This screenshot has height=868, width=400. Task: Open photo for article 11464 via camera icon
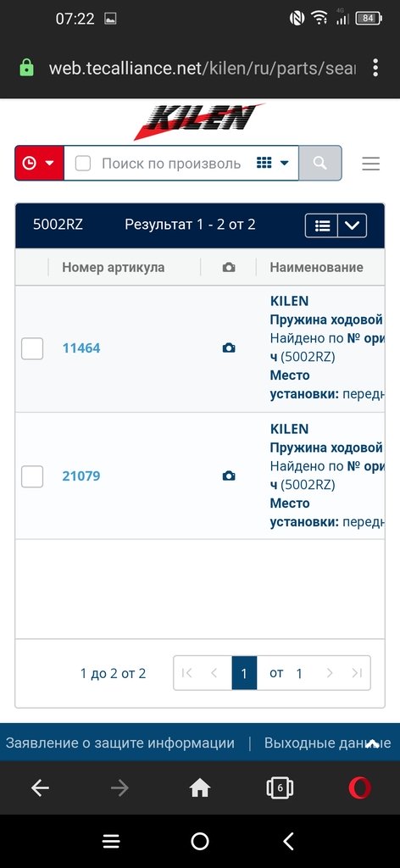tap(229, 348)
